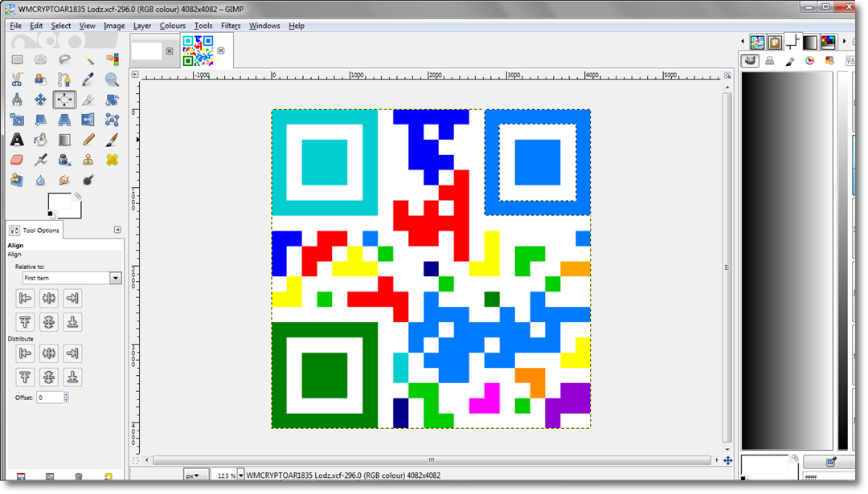Select the Foreground Select tool

coord(40,80)
